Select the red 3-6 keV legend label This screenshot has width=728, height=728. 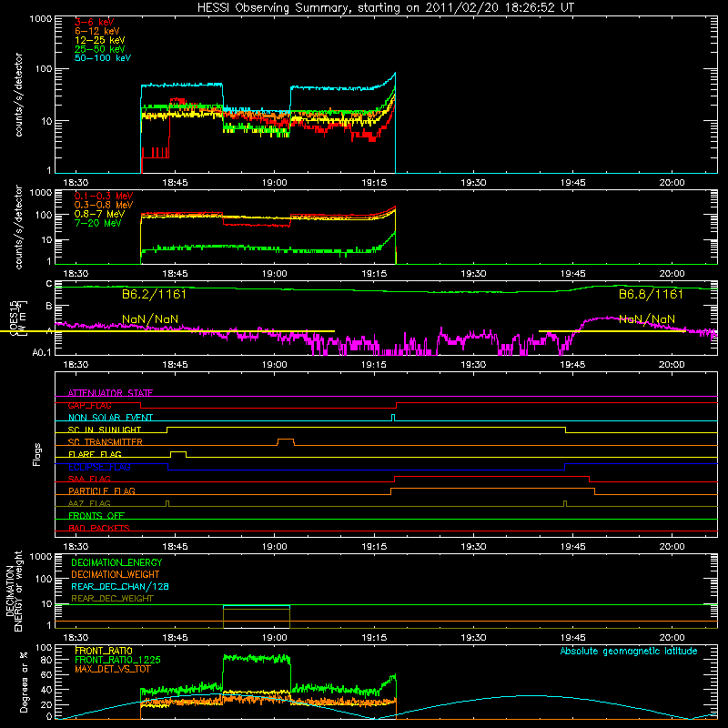point(94,22)
